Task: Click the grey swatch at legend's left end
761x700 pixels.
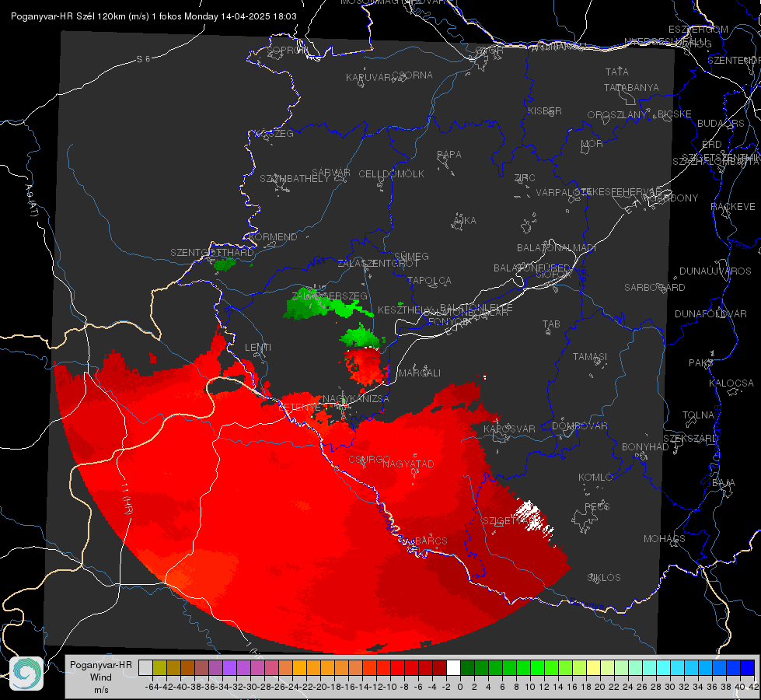Action: pos(145,668)
